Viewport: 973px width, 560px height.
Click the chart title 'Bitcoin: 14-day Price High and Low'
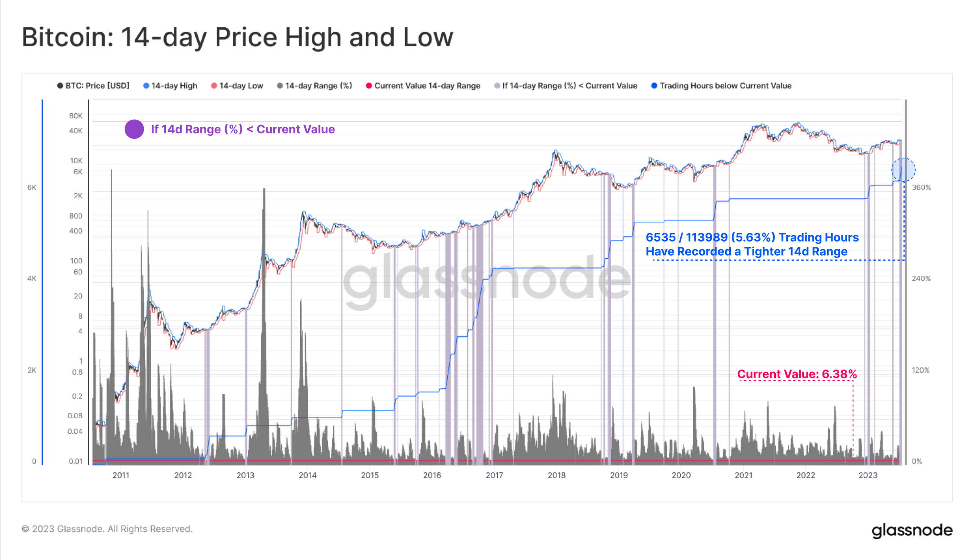(x=238, y=37)
